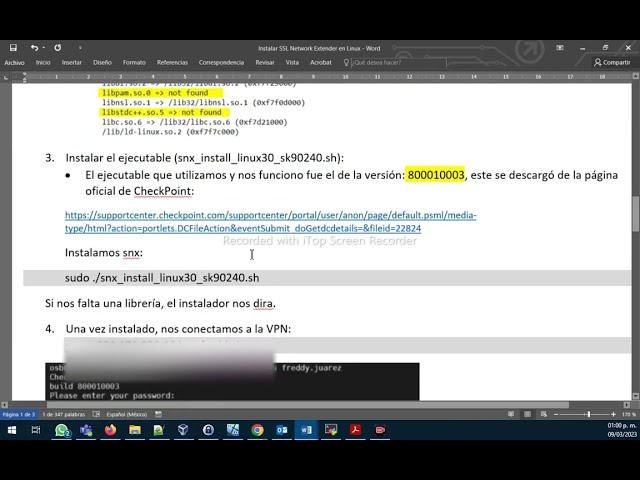Open the Referencias tab
This screenshot has height=480, width=640.
coord(172,62)
